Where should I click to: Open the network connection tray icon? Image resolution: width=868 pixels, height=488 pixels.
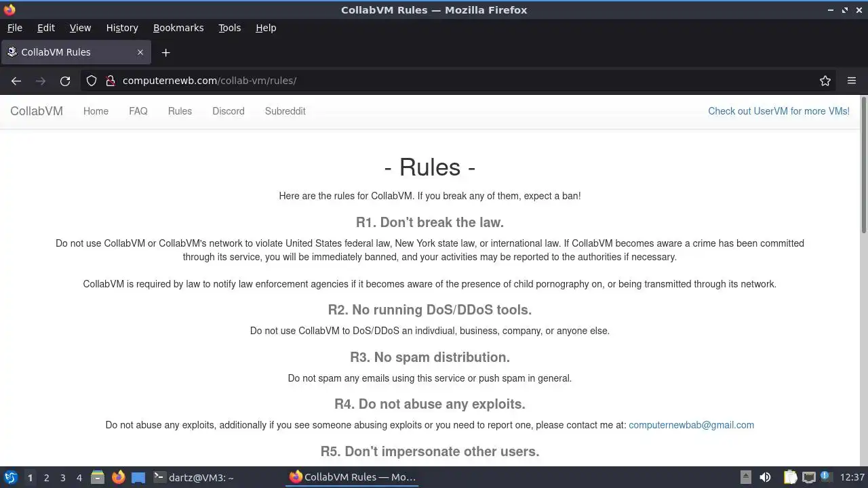click(808, 477)
